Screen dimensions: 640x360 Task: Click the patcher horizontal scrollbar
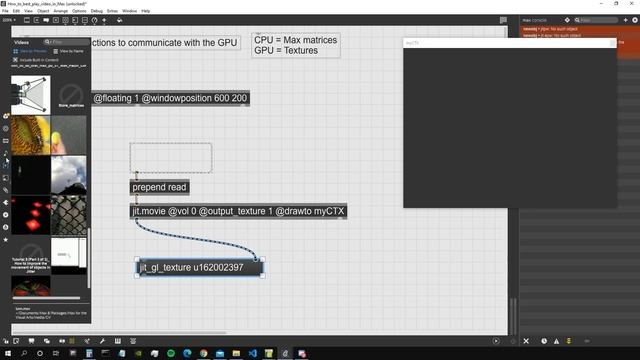pyautogui.click(x=118, y=333)
